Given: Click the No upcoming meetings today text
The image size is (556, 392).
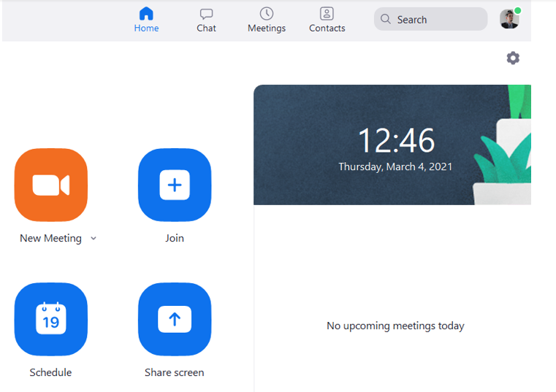Looking at the screenshot, I should (395, 326).
